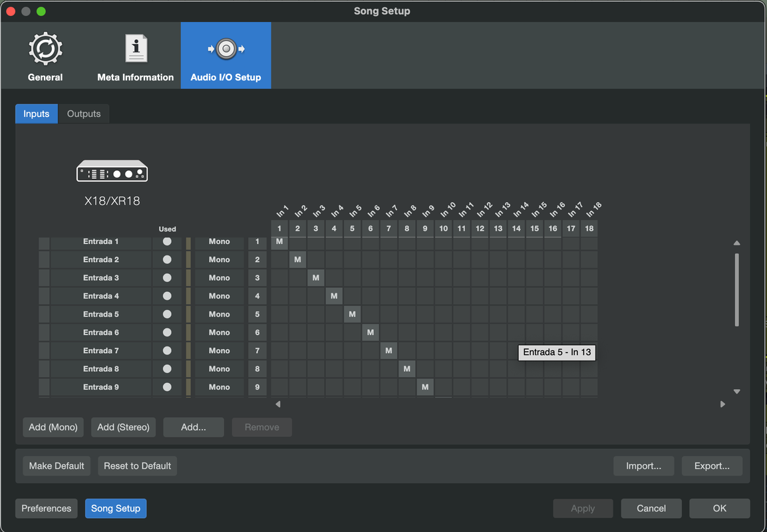
Task: Add a new mono input with Add (Mono)
Action: pyautogui.click(x=53, y=427)
